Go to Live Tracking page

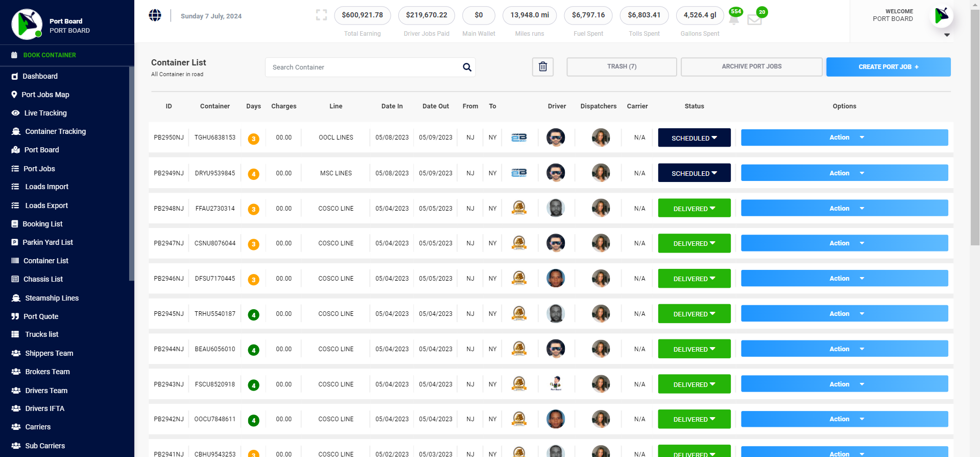pyautogui.click(x=45, y=113)
